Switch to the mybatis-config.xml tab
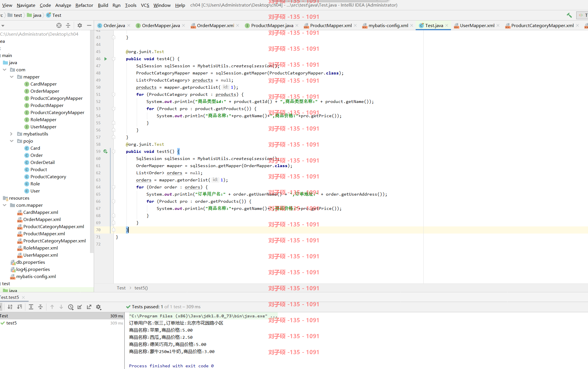The width and height of the screenshot is (588, 369). coord(388,25)
